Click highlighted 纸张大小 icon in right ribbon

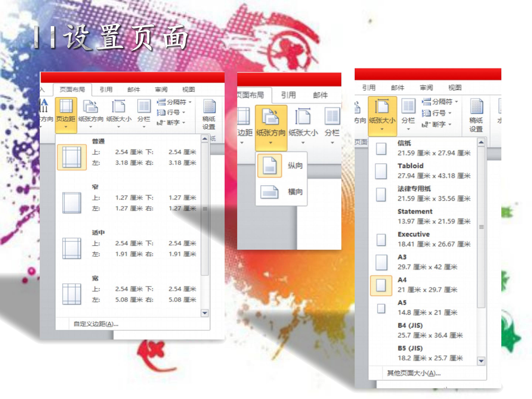pos(382,106)
